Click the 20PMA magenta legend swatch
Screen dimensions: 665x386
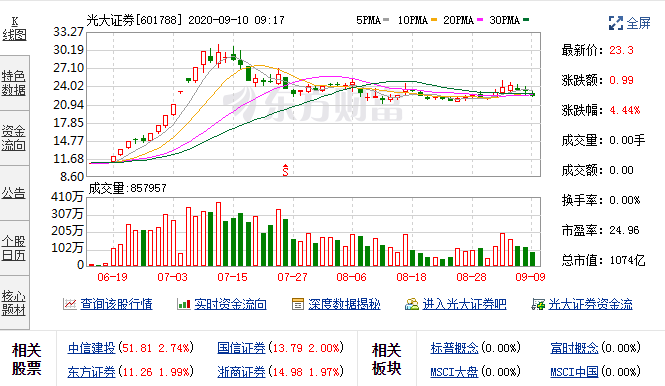pyautogui.click(x=480, y=20)
